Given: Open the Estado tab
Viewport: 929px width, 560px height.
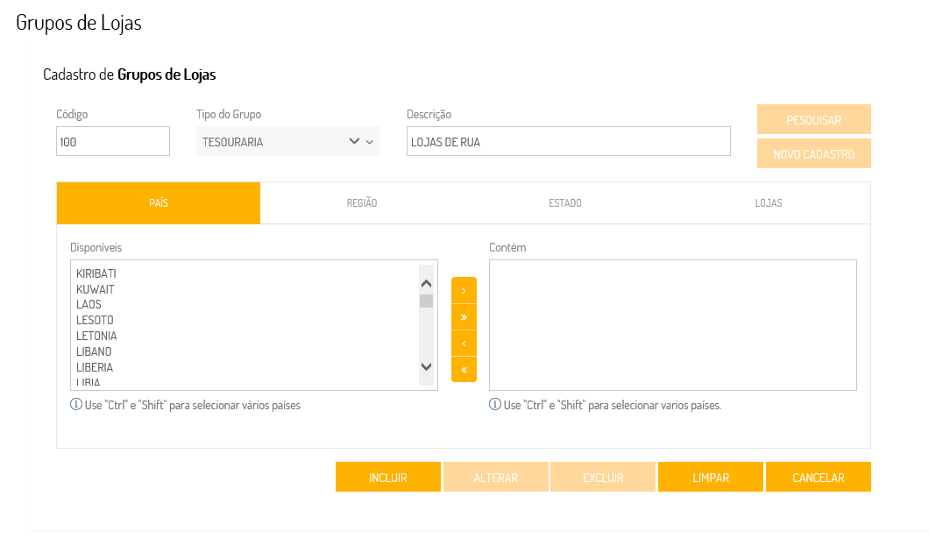Looking at the screenshot, I should tap(565, 203).
